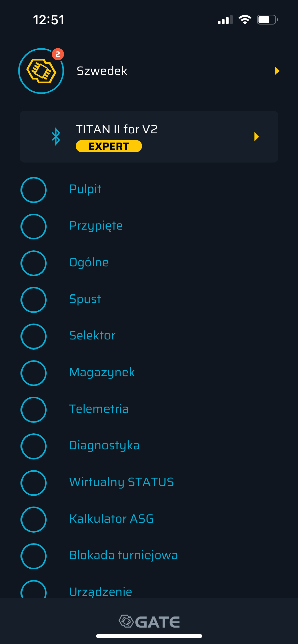Tap the Szwedek profile avatar icon
This screenshot has width=298, height=644.
41,71
